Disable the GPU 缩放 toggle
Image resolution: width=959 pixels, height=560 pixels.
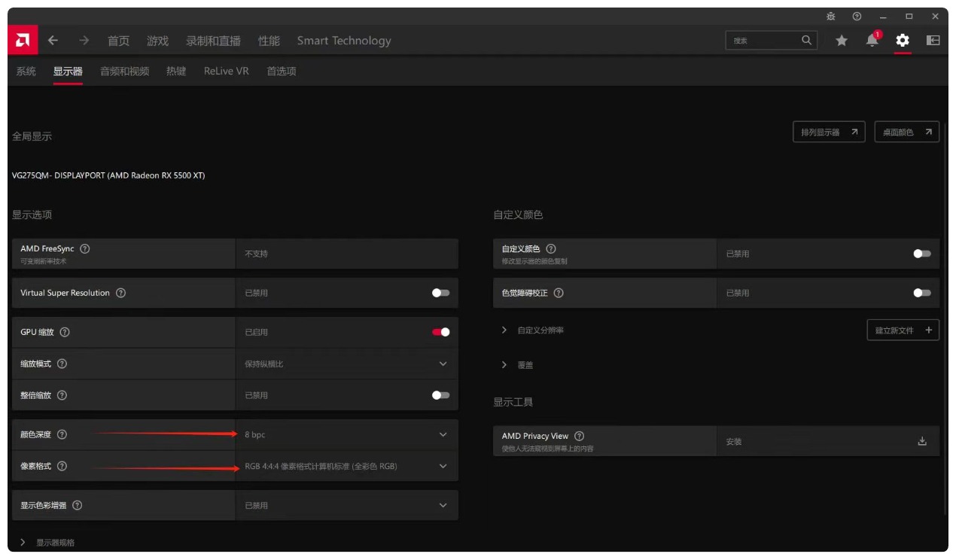(440, 332)
